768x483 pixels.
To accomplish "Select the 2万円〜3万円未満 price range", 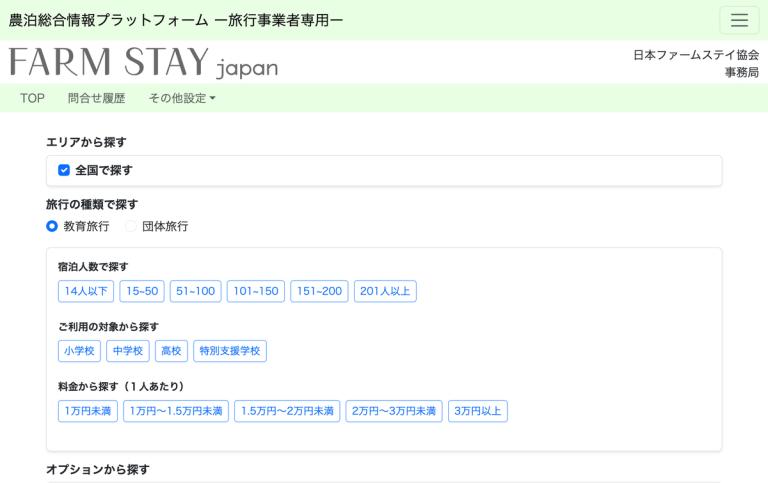I will point(393,411).
